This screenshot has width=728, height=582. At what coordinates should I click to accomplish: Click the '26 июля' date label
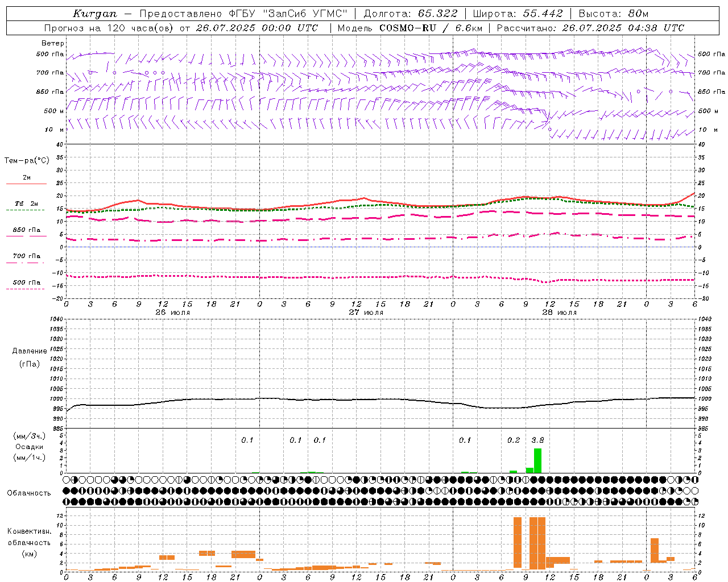click(173, 313)
